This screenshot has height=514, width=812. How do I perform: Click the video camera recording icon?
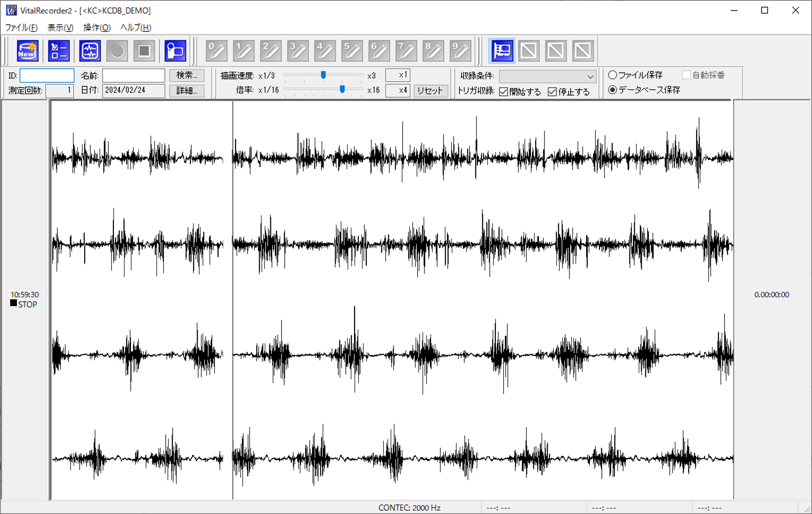click(x=175, y=50)
